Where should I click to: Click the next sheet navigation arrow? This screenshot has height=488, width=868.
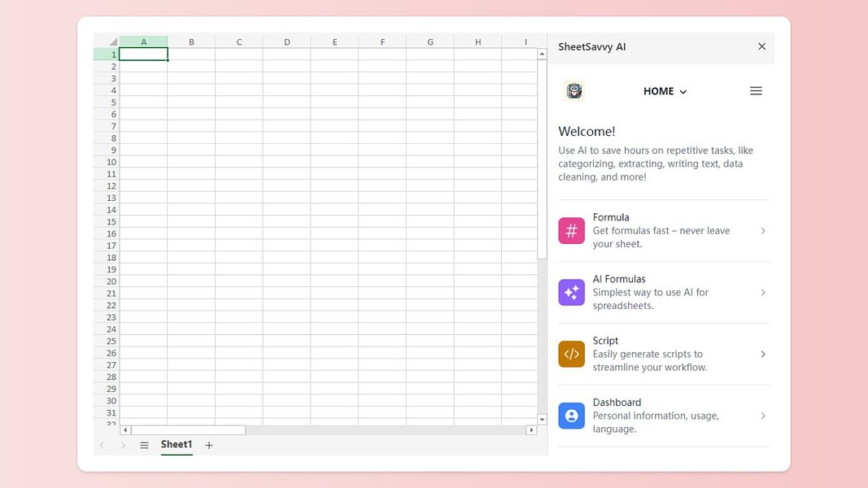point(123,445)
